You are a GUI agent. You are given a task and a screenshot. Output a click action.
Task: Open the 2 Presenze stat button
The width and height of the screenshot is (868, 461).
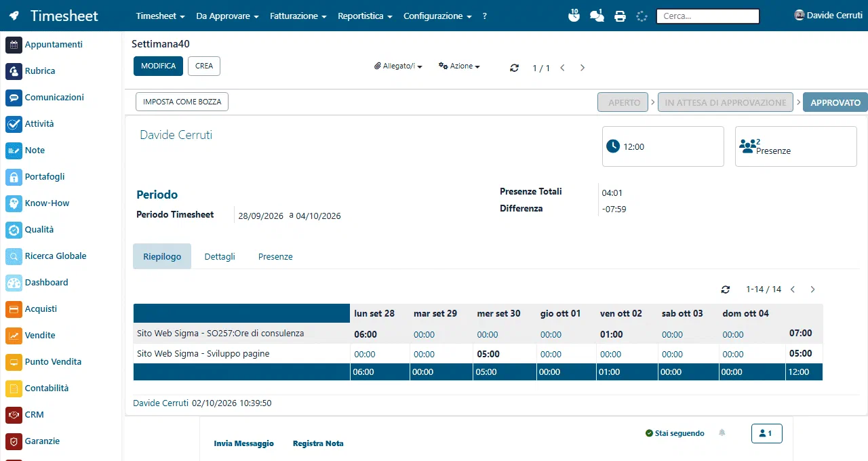pos(796,146)
